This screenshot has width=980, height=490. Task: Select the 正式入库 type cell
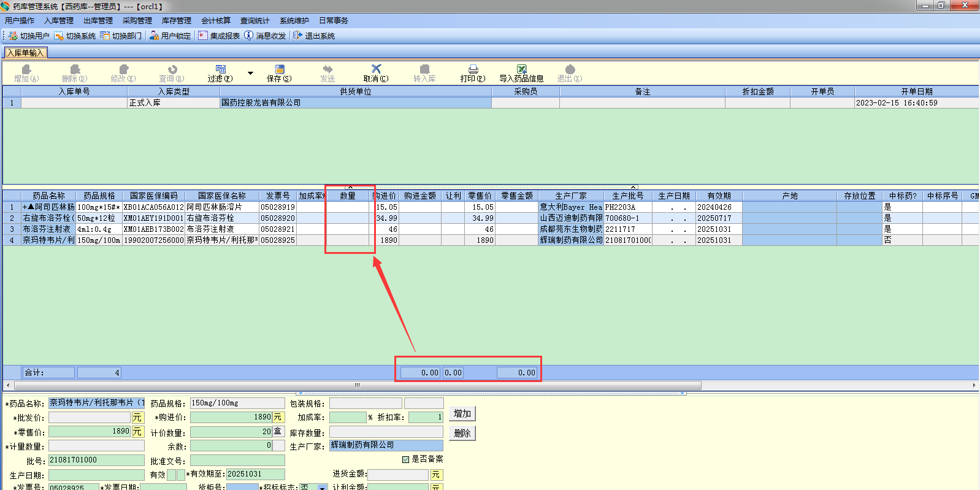click(174, 103)
